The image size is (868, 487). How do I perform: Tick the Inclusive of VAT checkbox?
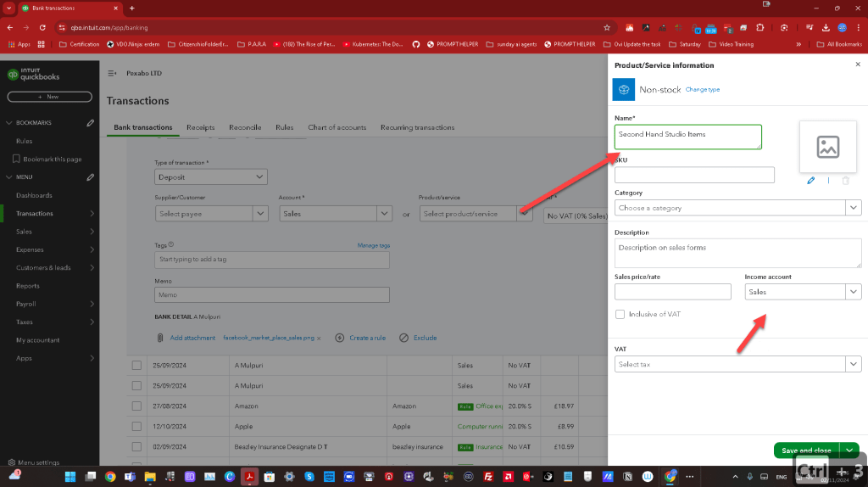tap(620, 314)
